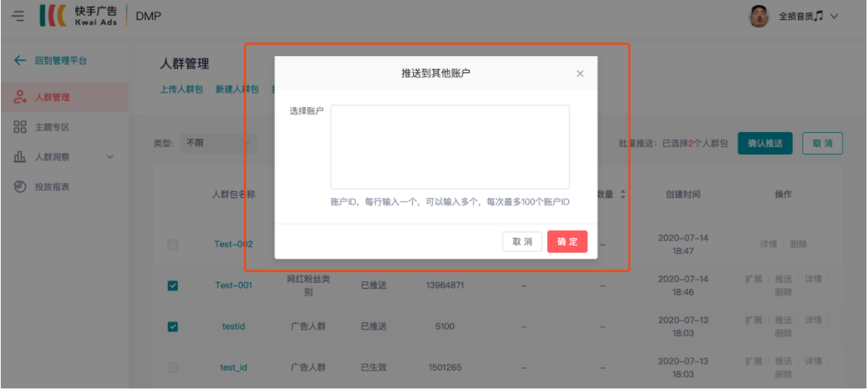The height and width of the screenshot is (390, 868).
Task: Click 详情 in the Test-002 row
Action: (x=769, y=244)
